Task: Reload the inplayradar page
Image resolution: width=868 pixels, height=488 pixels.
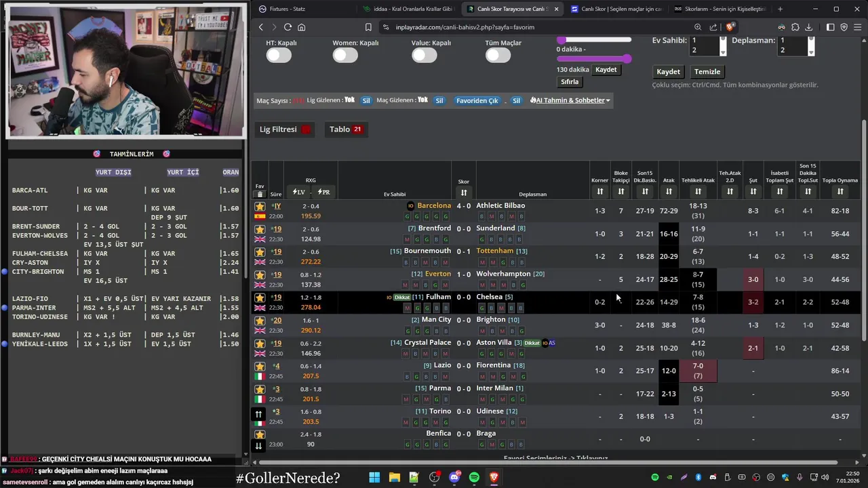Action: pos(288,27)
